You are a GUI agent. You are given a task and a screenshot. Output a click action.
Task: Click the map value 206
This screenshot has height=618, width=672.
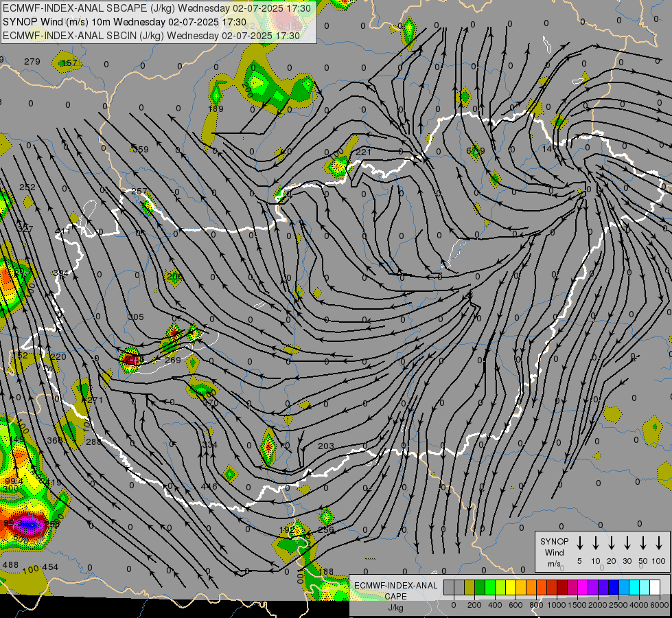click(174, 276)
